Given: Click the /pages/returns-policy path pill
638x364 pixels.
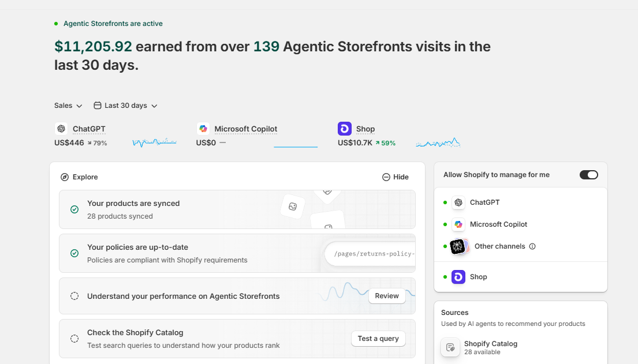Looking at the screenshot, I should (370, 254).
